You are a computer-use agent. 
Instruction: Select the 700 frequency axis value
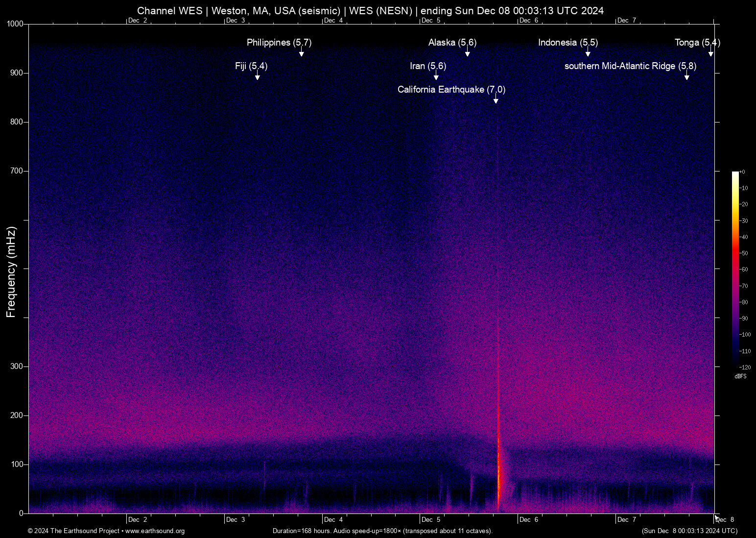pos(17,171)
